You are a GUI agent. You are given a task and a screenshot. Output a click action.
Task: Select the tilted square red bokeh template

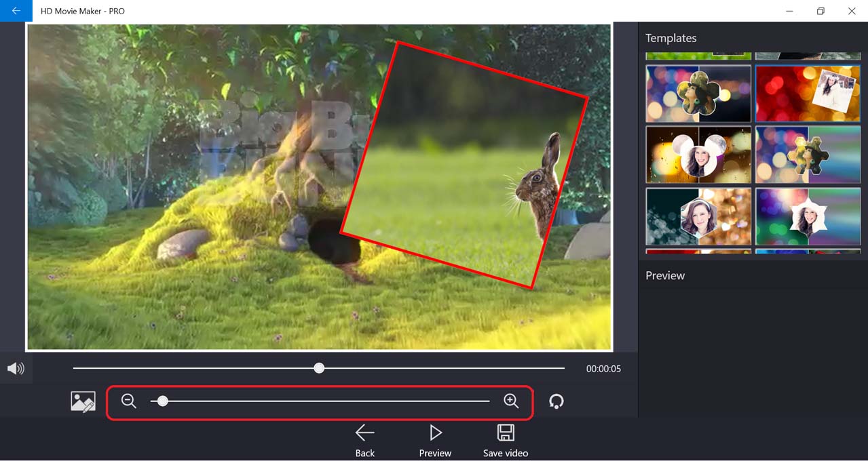pos(808,94)
